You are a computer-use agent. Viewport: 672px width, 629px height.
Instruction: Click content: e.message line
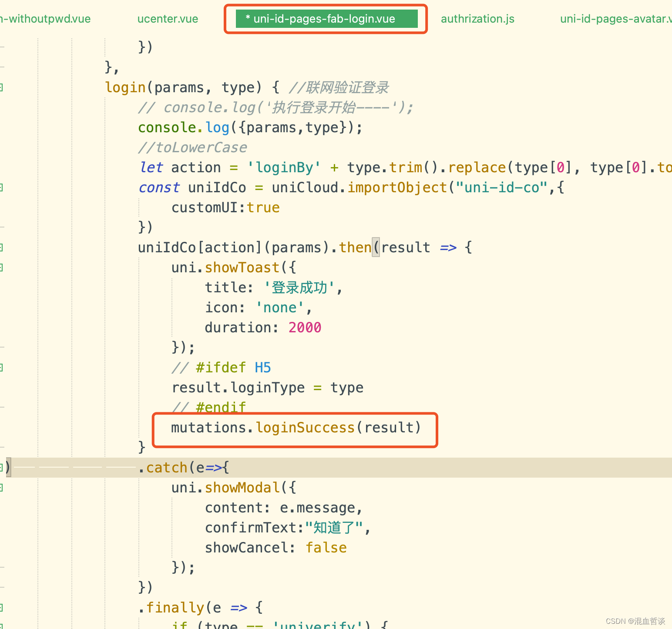(284, 508)
